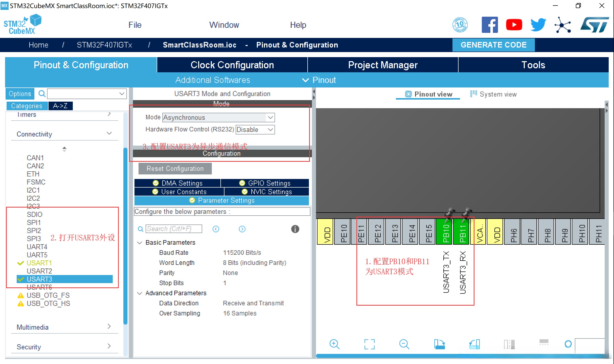Viewport: 614px width, 364px height.
Task: Click the info icon in parameter panel
Action: coord(295,229)
